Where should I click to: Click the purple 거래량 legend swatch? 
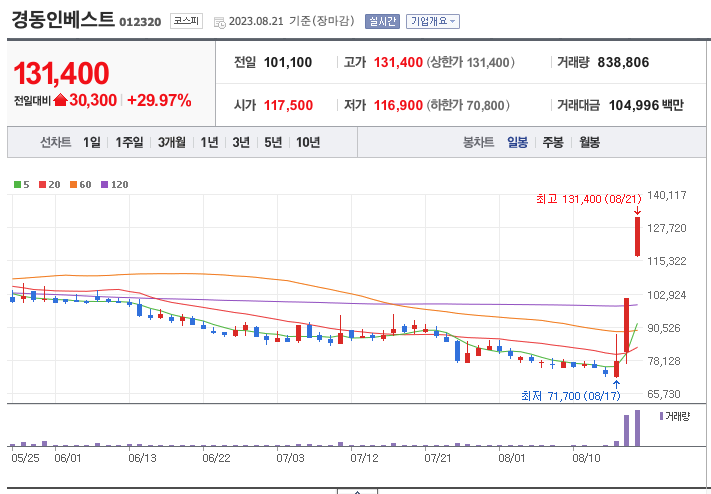click(662, 416)
